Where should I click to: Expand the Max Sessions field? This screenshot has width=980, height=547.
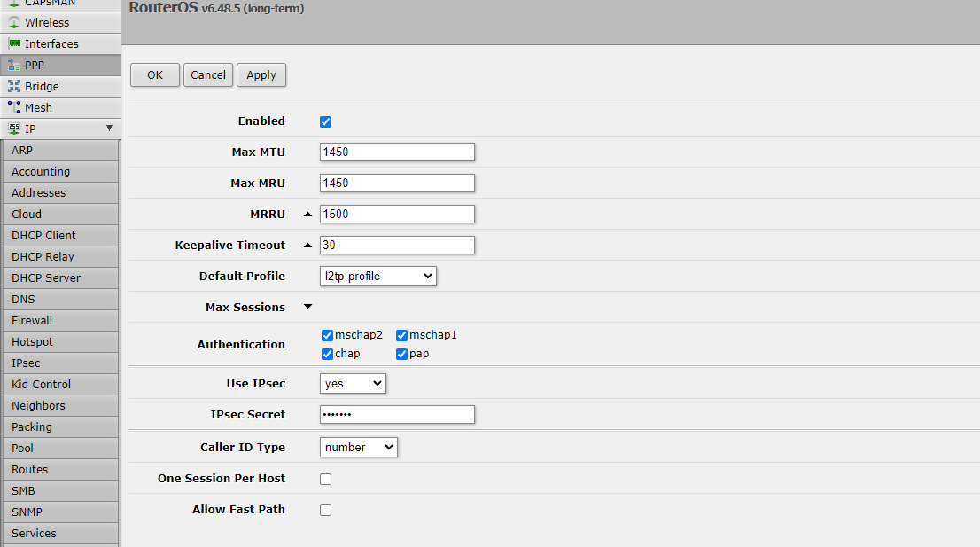pos(308,308)
